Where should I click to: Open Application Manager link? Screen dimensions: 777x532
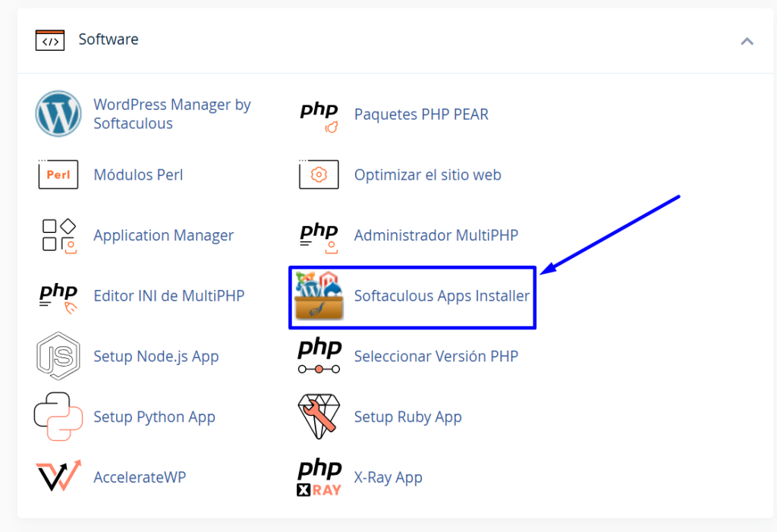pos(164,235)
